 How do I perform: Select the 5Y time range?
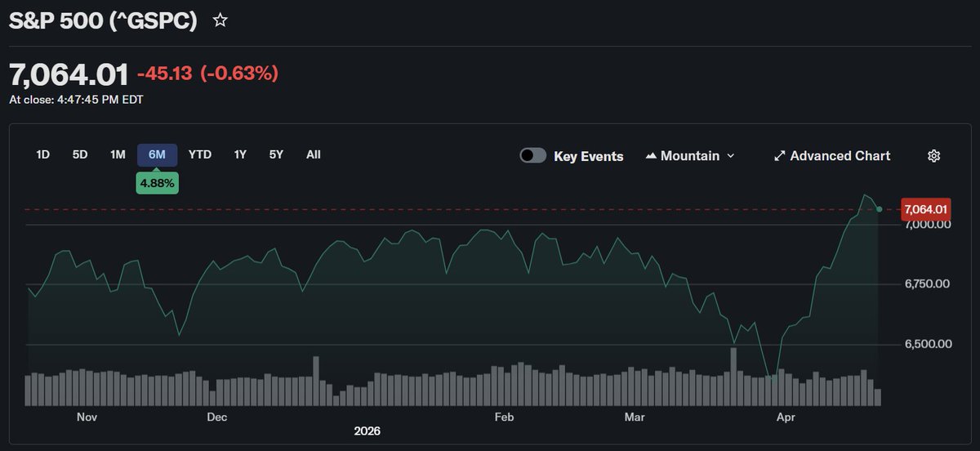tap(276, 154)
